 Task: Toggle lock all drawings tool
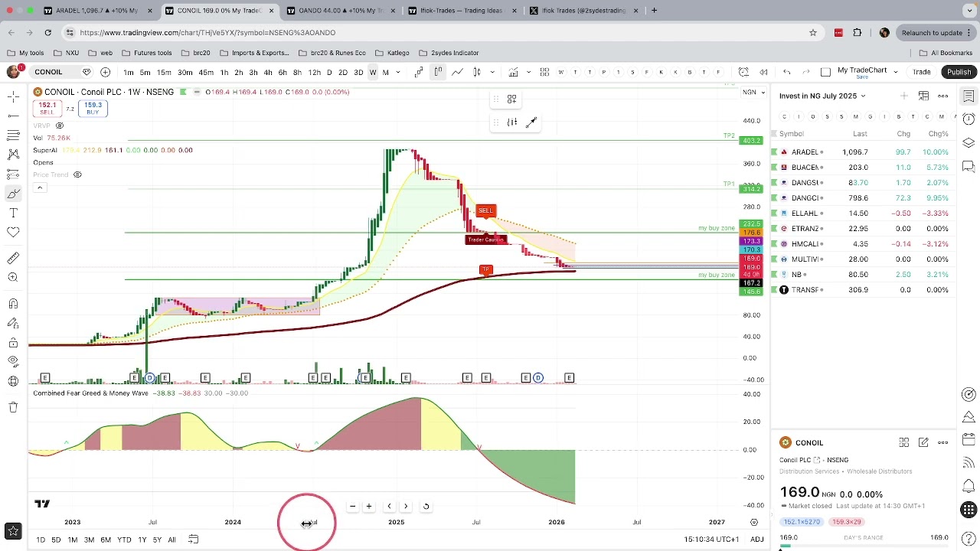click(x=13, y=343)
